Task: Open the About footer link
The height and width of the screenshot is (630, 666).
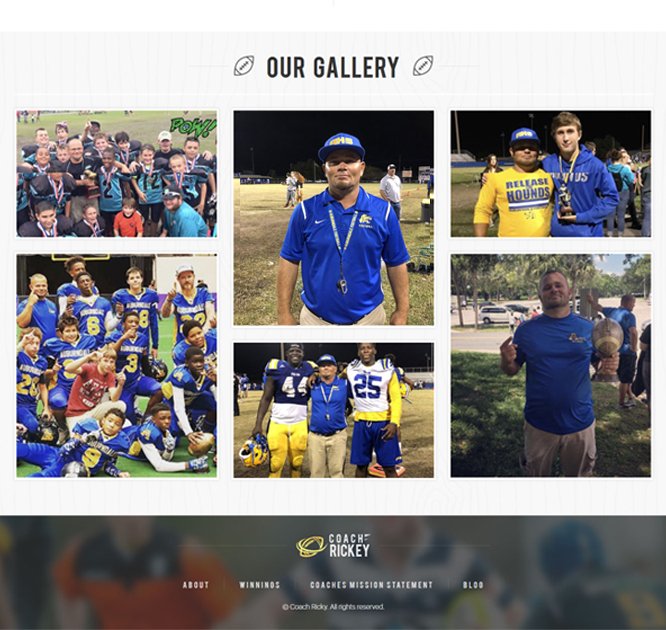Action: (x=196, y=585)
